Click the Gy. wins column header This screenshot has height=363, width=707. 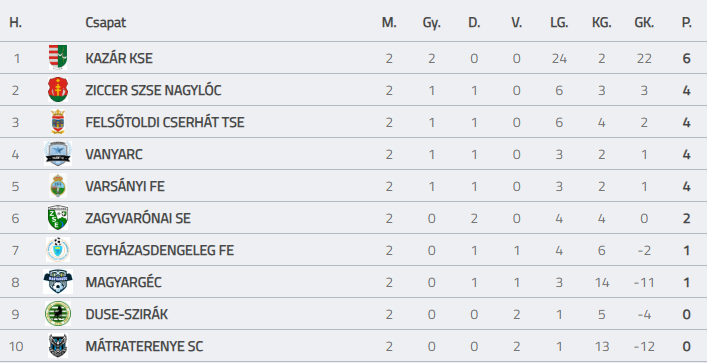[x=432, y=23]
